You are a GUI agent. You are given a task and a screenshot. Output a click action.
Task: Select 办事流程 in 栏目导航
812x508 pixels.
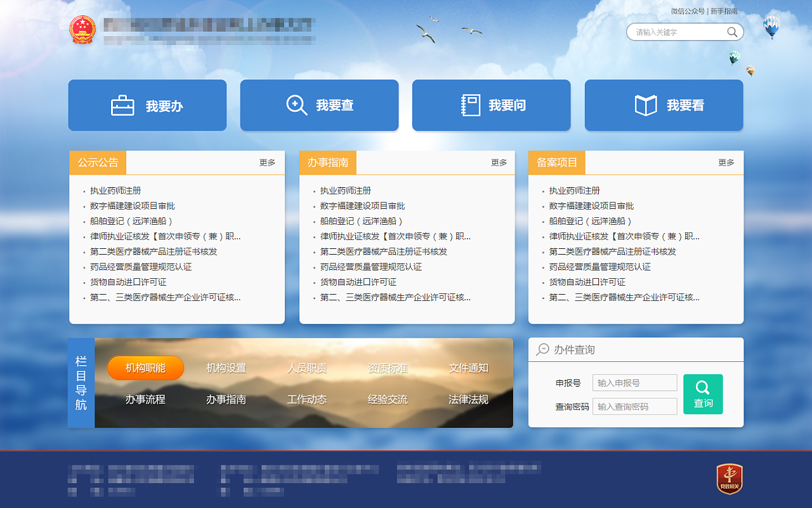point(145,399)
